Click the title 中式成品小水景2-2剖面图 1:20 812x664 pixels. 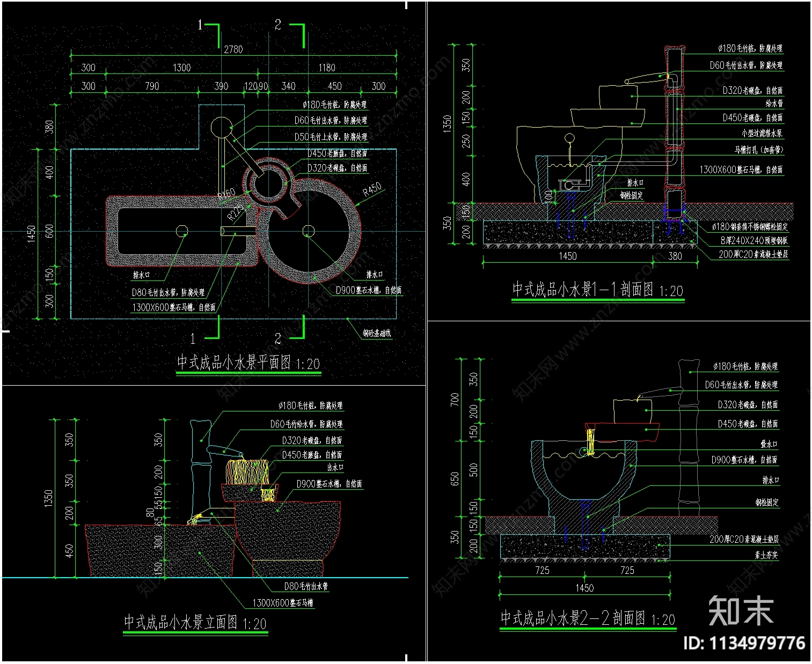pyautogui.click(x=588, y=618)
